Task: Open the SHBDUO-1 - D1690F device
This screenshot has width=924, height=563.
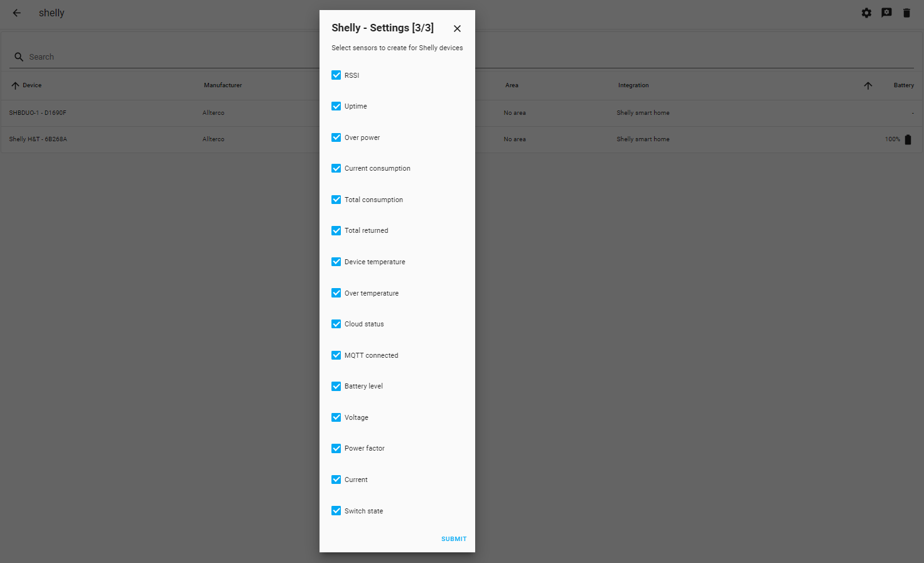Action: tap(38, 112)
